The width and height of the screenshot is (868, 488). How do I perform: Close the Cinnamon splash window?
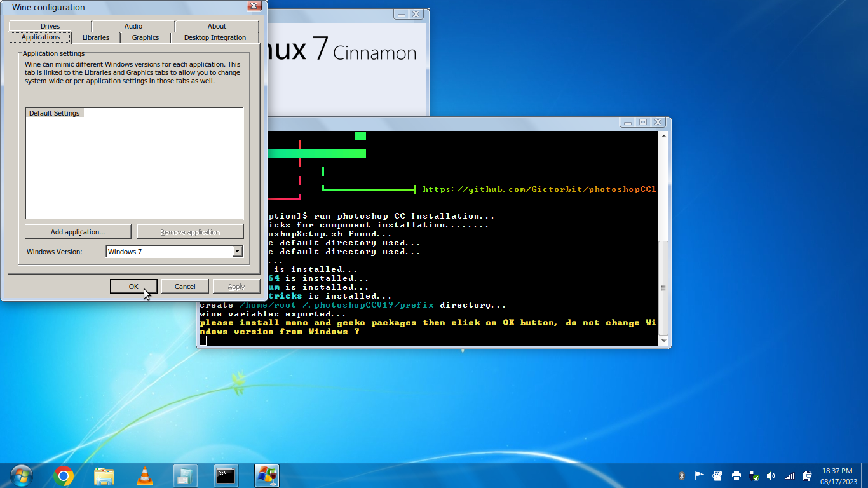coord(416,14)
